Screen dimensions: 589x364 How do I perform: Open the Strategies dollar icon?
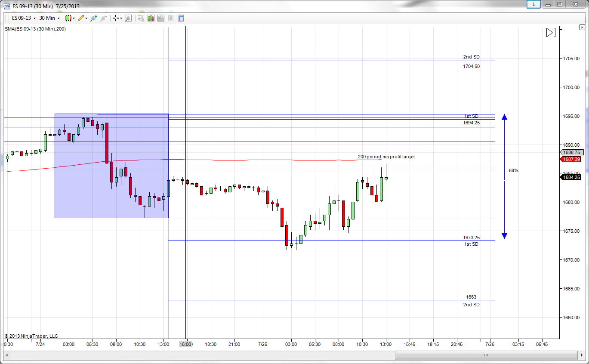171,18
